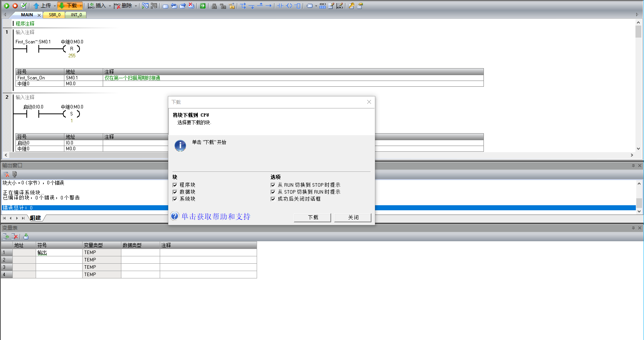
Task: Click the key settings icon on toolbar
Action: [x=351, y=6]
